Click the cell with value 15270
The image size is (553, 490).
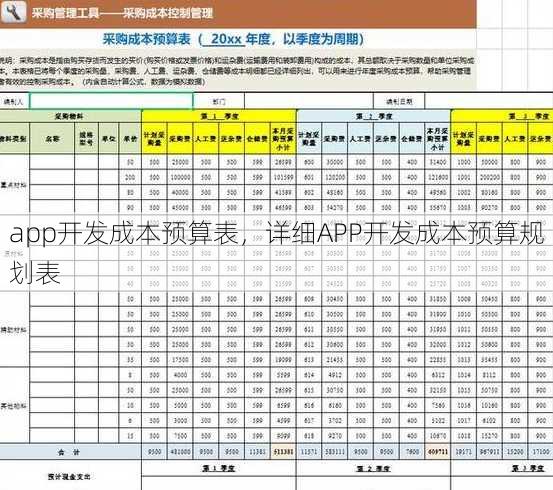pyautogui.click(x=489, y=436)
